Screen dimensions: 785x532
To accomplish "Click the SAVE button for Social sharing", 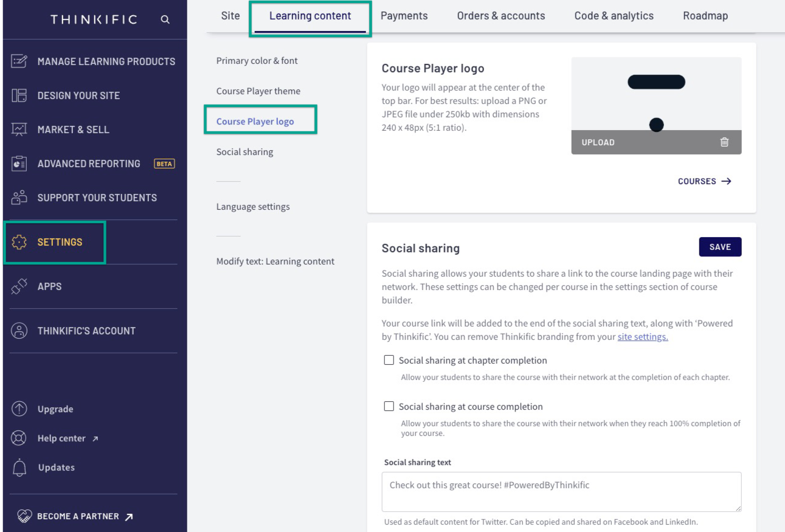I will [x=721, y=247].
